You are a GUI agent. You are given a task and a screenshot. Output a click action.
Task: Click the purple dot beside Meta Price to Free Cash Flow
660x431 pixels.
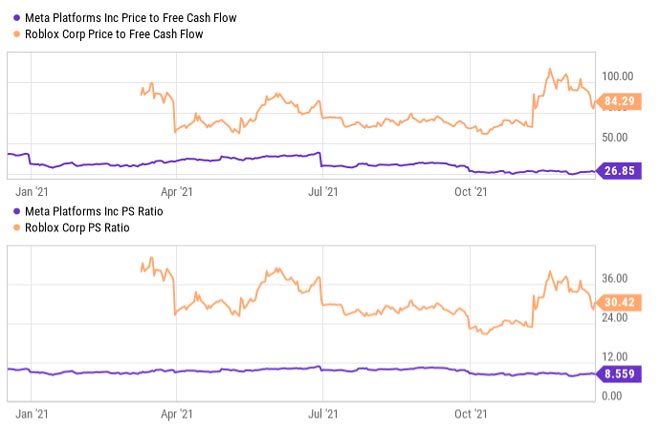[x=14, y=17]
